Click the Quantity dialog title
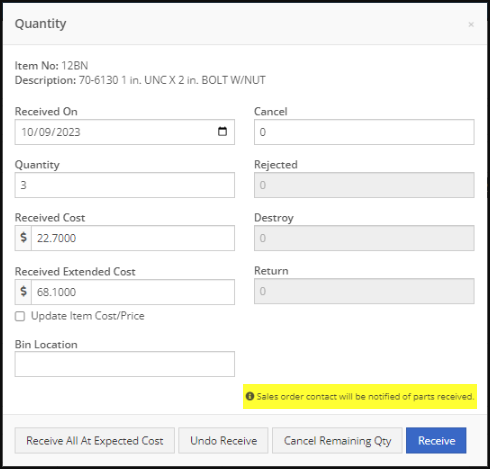This screenshot has width=490, height=469. coord(40,24)
